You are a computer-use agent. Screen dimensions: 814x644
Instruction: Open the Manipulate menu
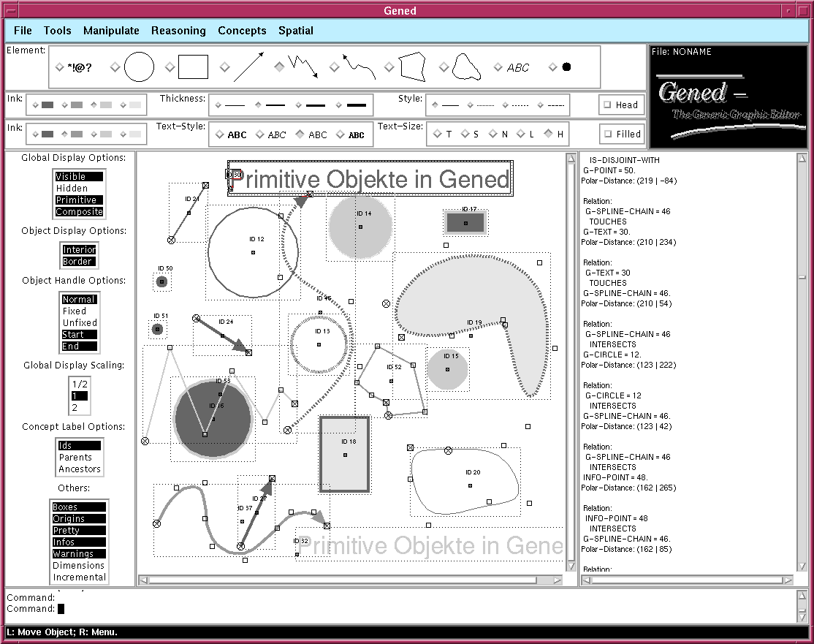tap(111, 31)
